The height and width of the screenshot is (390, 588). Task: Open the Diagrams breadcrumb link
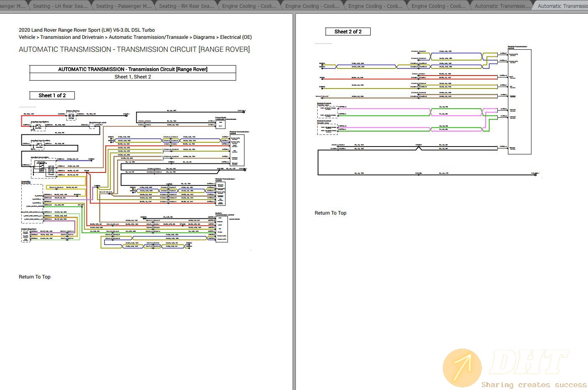204,37
